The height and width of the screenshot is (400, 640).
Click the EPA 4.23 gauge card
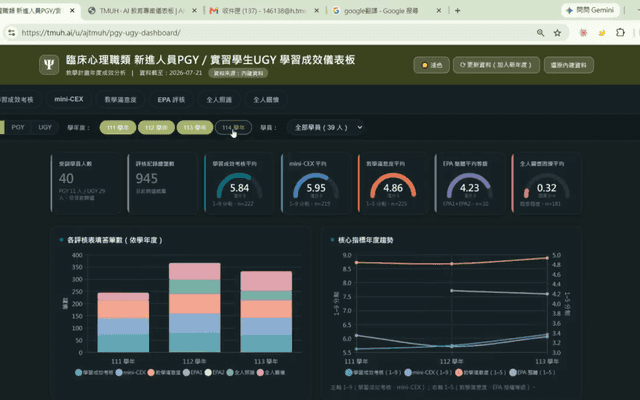pos(469,183)
